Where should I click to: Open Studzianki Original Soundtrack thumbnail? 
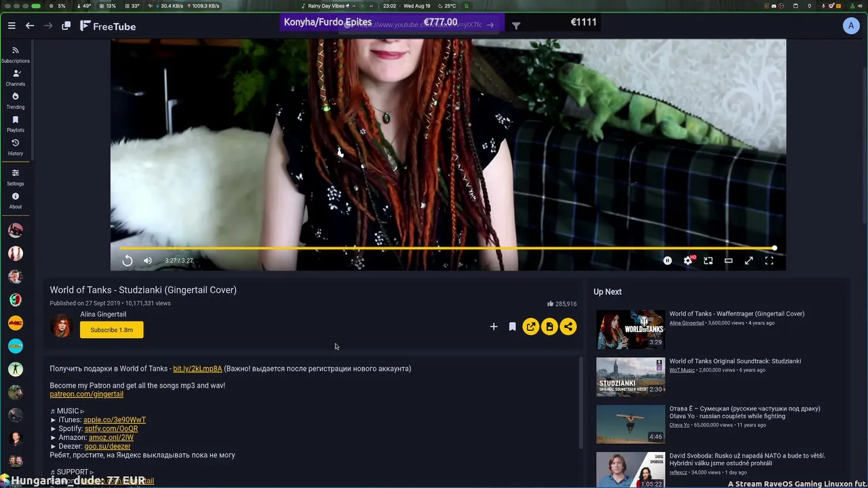click(631, 377)
